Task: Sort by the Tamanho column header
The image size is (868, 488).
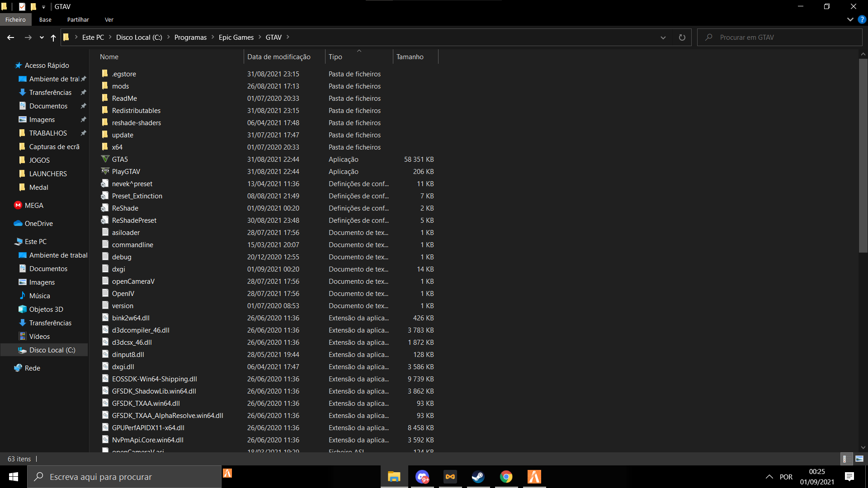Action: click(410, 57)
